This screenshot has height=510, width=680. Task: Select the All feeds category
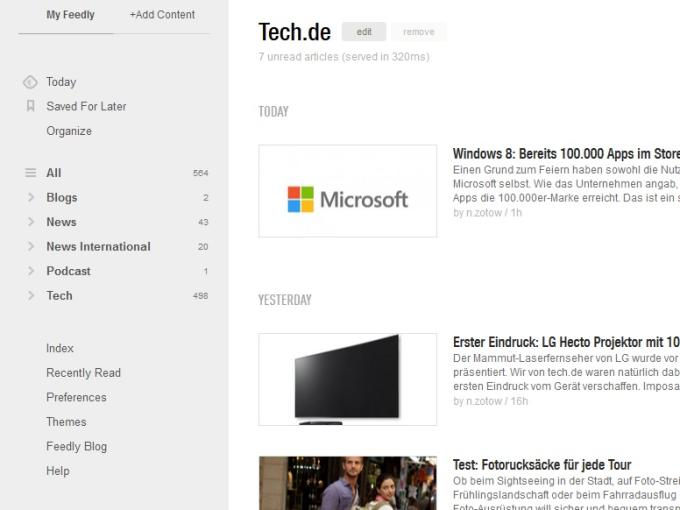pos(54,173)
